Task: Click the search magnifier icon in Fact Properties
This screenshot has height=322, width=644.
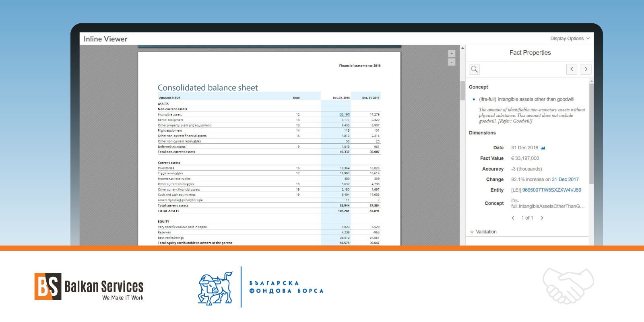Action: [475, 69]
